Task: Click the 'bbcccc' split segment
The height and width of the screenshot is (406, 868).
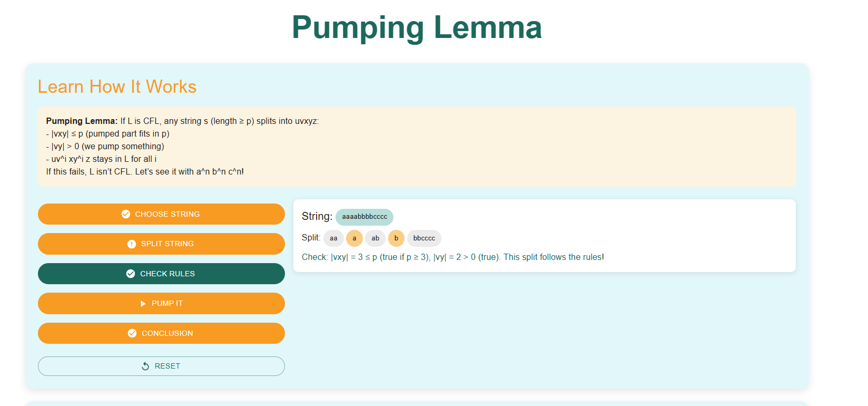Action: click(x=424, y=238)
